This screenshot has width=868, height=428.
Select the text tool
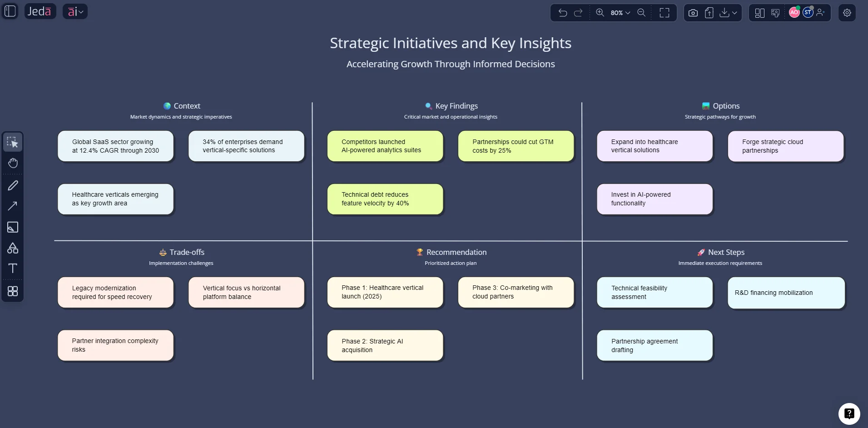[x=13, y=269]
